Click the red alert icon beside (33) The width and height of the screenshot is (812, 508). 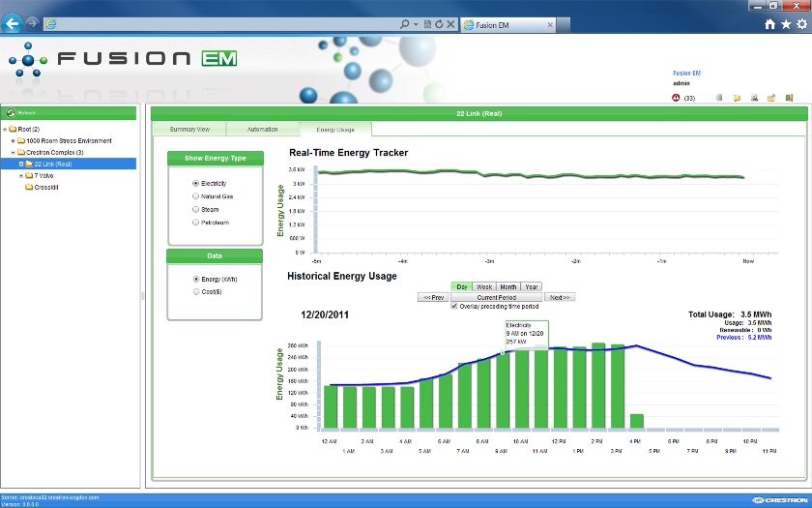(676, 98)
